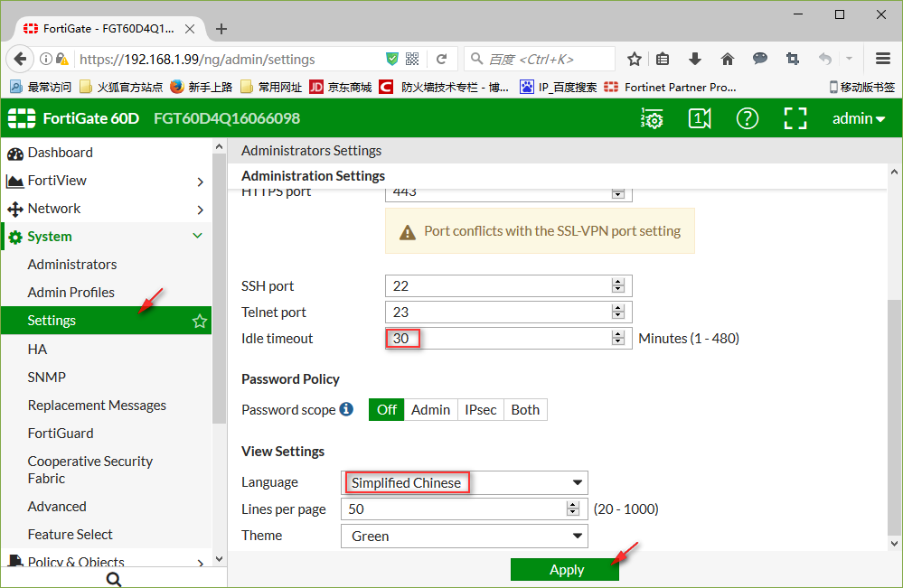Open the 移动版书签 mobile bookmarks
The width and height of the screenshot is (903, 588).
coord(862,87)
